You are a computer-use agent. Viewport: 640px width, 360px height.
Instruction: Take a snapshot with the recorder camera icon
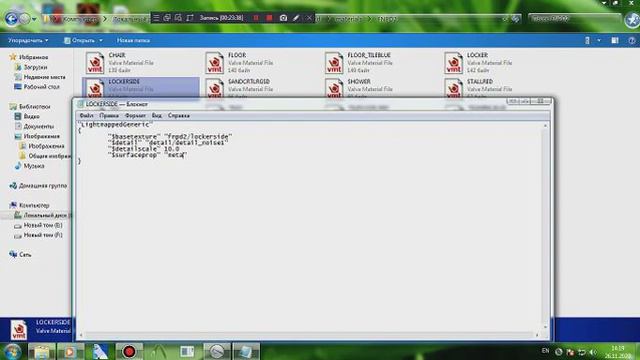(283, 18)
